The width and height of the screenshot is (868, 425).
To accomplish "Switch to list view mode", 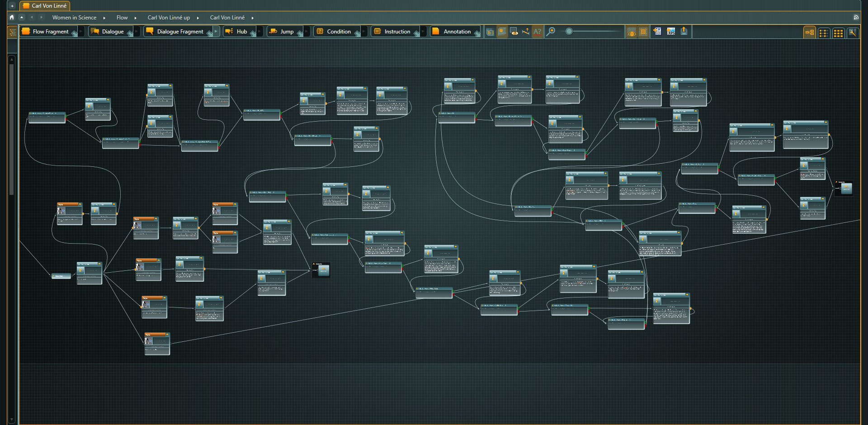I will pos(824,33).
